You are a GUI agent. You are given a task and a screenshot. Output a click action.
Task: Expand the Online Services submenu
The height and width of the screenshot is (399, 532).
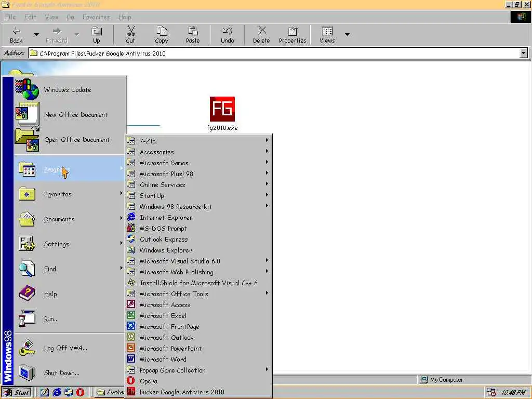[x=198, y=184]
